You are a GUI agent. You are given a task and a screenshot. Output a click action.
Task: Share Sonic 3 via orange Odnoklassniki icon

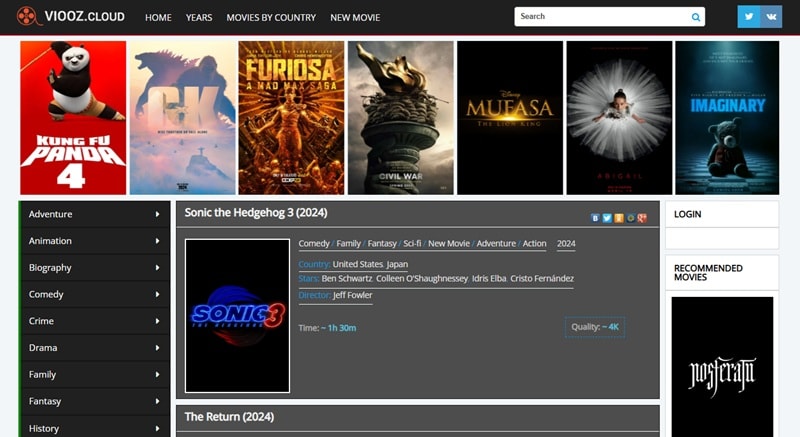618,218
